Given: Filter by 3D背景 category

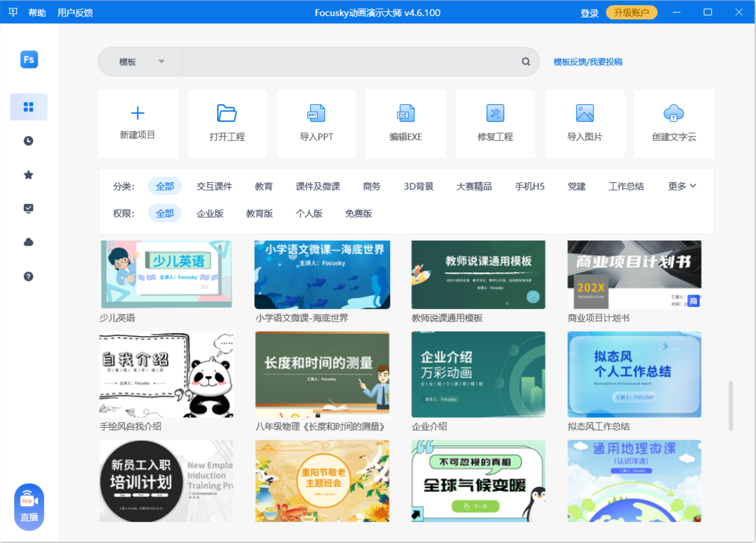Looking at the screenshot, I should click(418, 186).
